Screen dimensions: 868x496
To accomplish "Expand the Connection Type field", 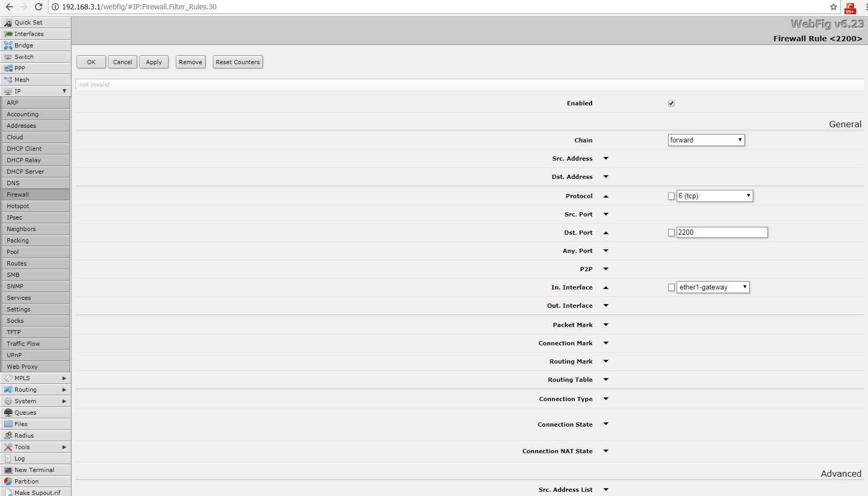I will 606,399.
